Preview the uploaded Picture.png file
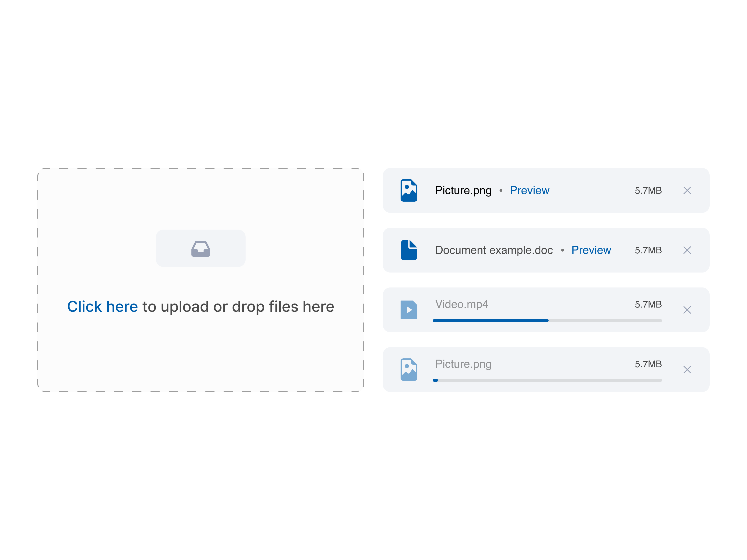The image size is (747, 560). click(x=529, y=190)
